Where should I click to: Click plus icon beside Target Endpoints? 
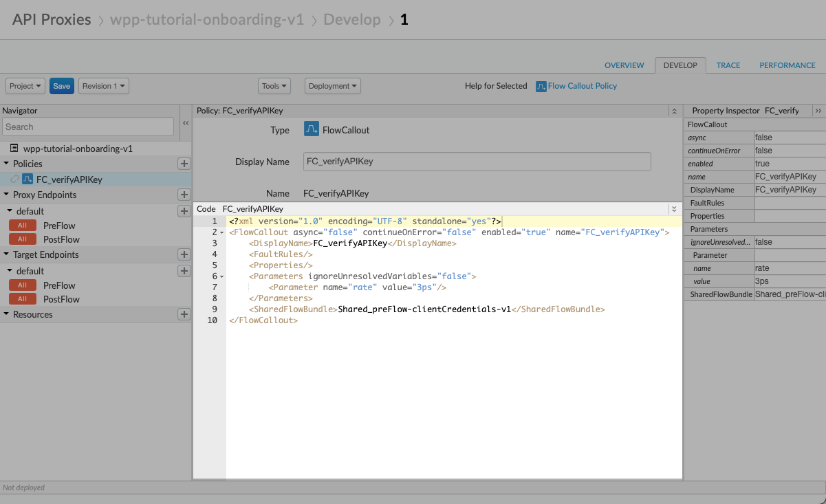[x=184, y=254]
